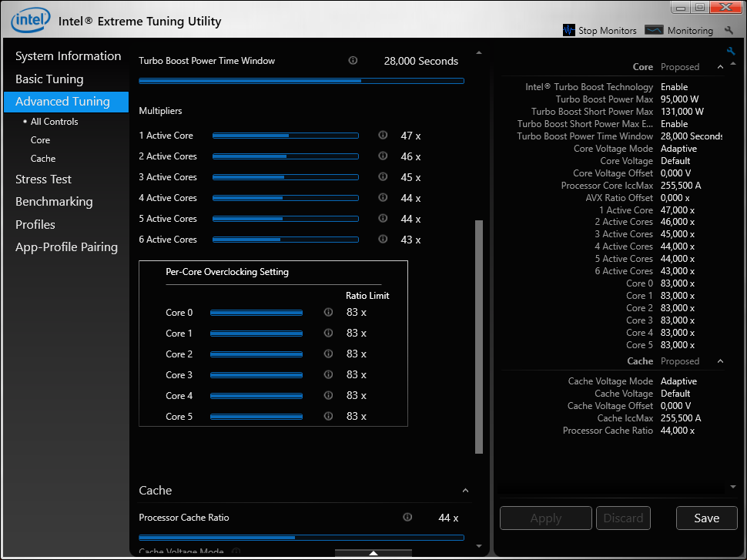The height and width of the screenshot is (560, 747).
Task: Click the Stop Monitors label
Action: click(608, 31)
